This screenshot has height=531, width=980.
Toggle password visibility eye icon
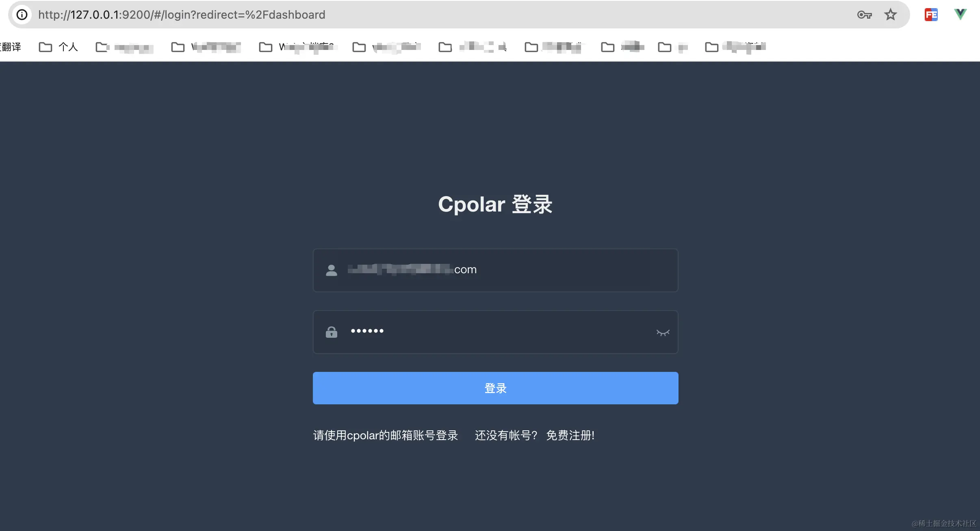click(x=663, y=332)
